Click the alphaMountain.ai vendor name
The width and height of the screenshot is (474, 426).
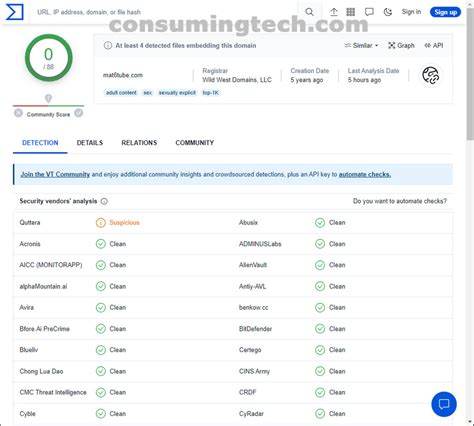click(43, 286)
